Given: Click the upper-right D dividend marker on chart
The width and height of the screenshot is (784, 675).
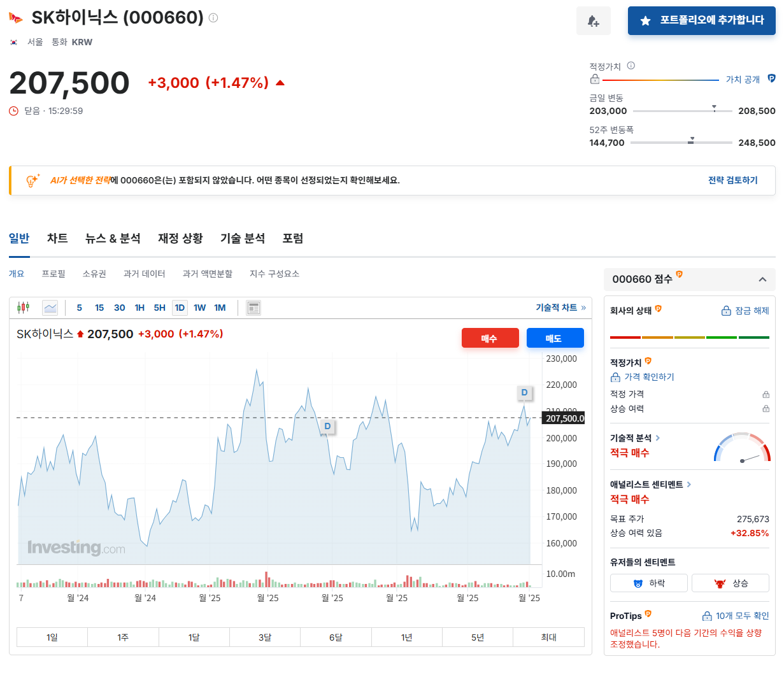Looking at the screenshot, I should pyautogui.click(x=524, y=393).
